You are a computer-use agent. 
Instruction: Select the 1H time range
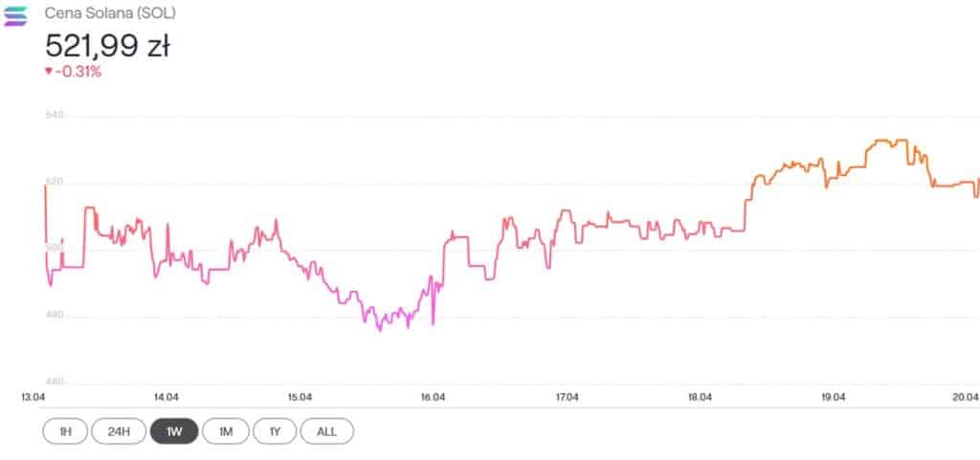tap(65, 431)
